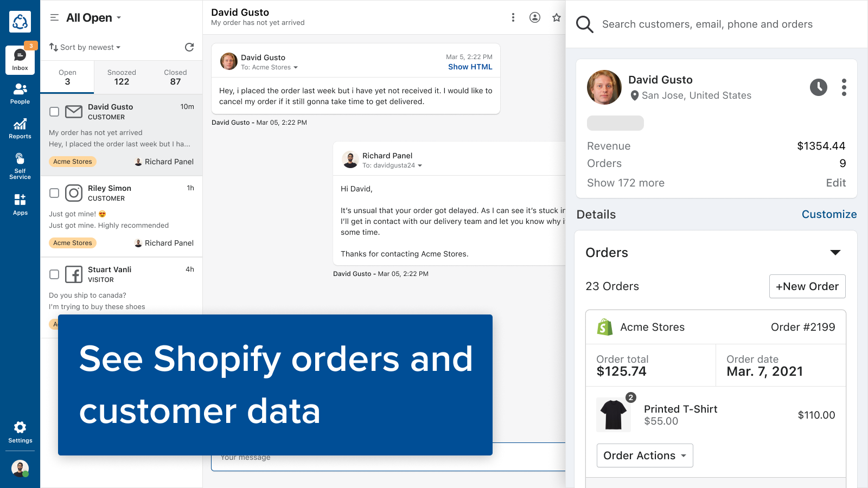The image size is (868, 488).
Task: Click the Order #2199 label
Action: (803, 327)
